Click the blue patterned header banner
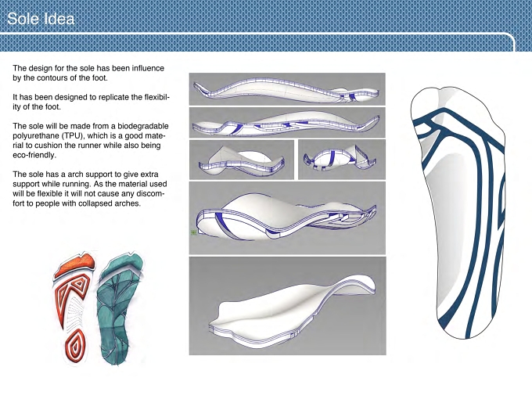The width and height of the screenshot is (532, 399). click(266, 26)
